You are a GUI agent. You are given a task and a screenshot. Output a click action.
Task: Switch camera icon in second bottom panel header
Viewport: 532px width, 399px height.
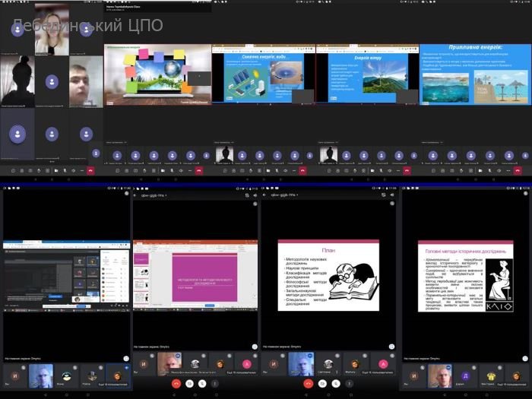(246, 195)
